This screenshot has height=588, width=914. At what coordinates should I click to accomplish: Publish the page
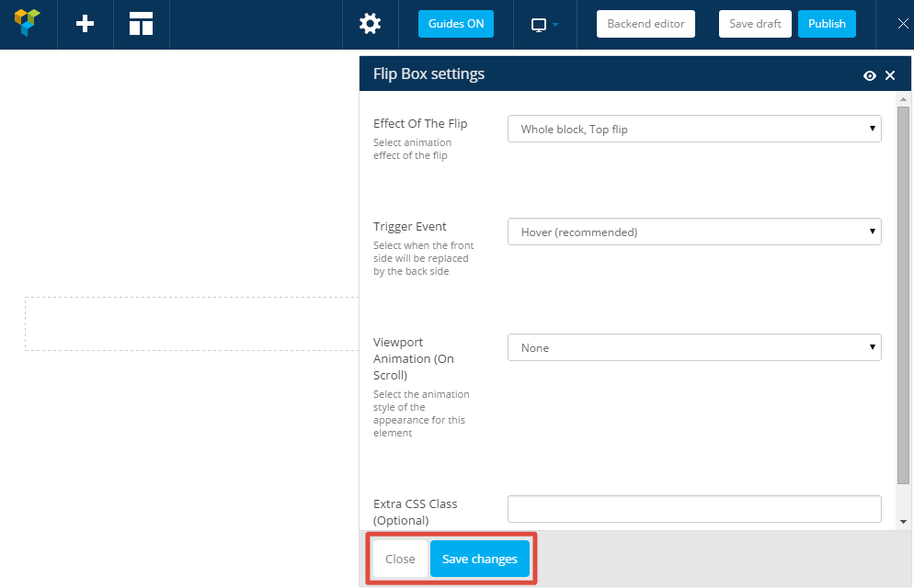[x=826, y=24]
